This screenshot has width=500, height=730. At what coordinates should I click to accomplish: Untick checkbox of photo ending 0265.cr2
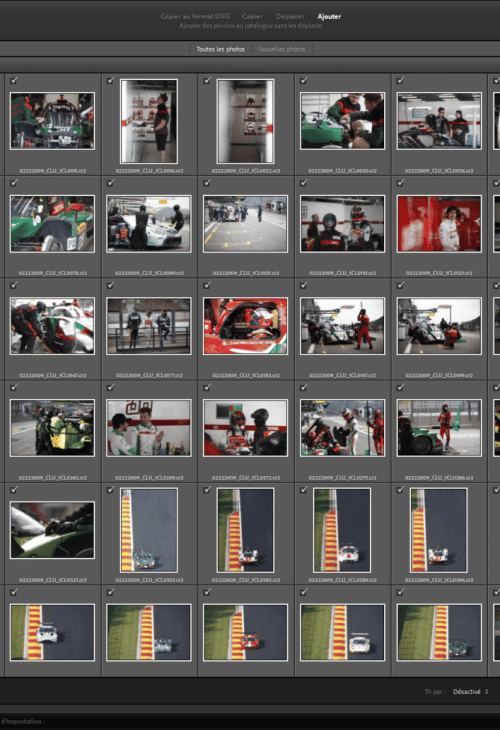point(14,387)
